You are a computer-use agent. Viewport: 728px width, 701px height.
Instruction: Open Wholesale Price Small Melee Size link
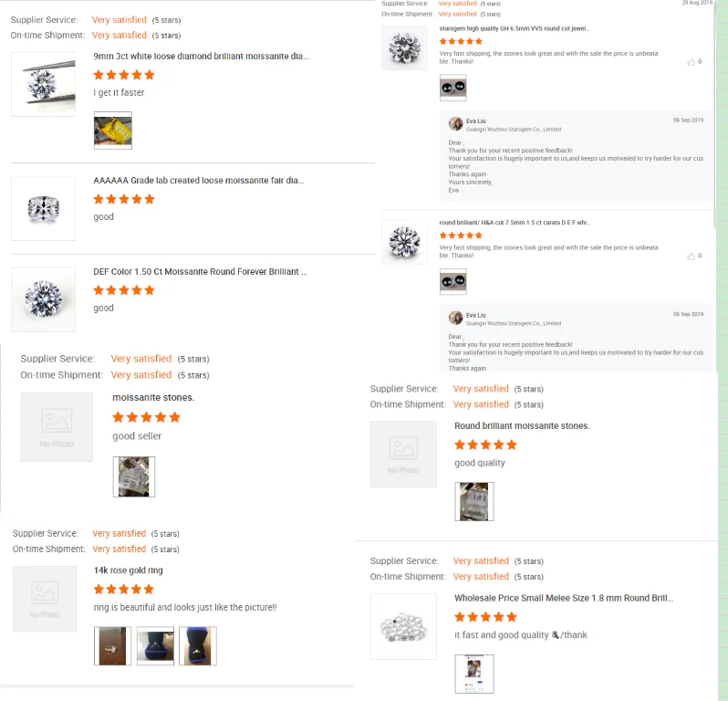(564, 599)
